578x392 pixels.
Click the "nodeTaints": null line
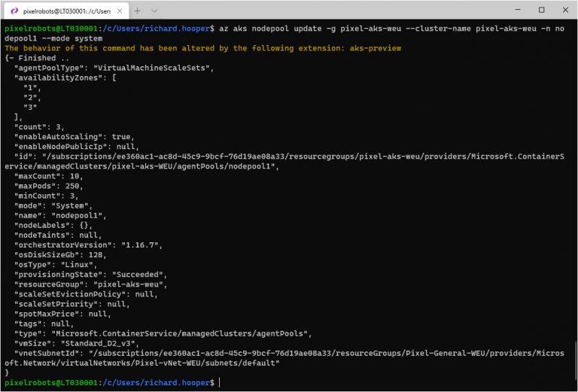58,235
